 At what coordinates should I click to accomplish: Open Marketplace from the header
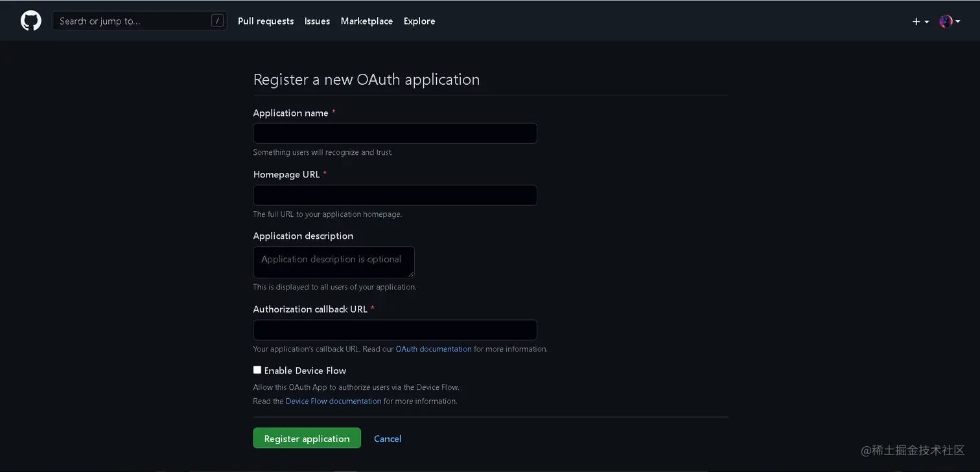point(367,21)
